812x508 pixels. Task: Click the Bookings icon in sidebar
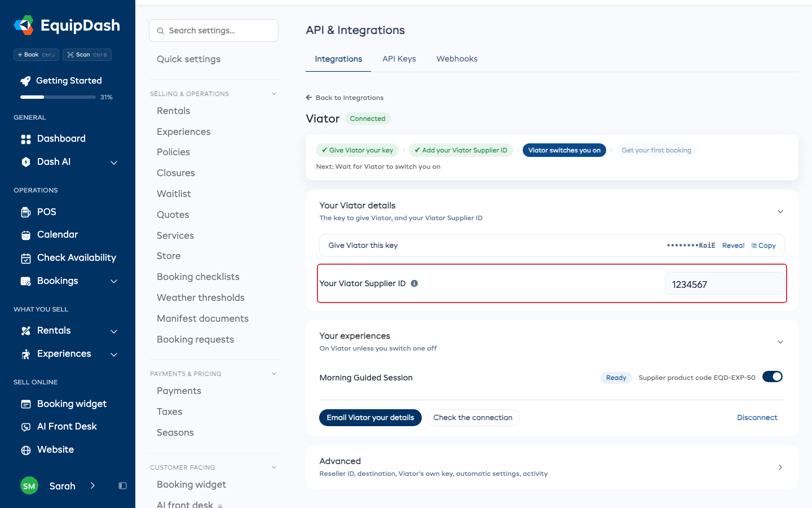(x=26, y=281)
